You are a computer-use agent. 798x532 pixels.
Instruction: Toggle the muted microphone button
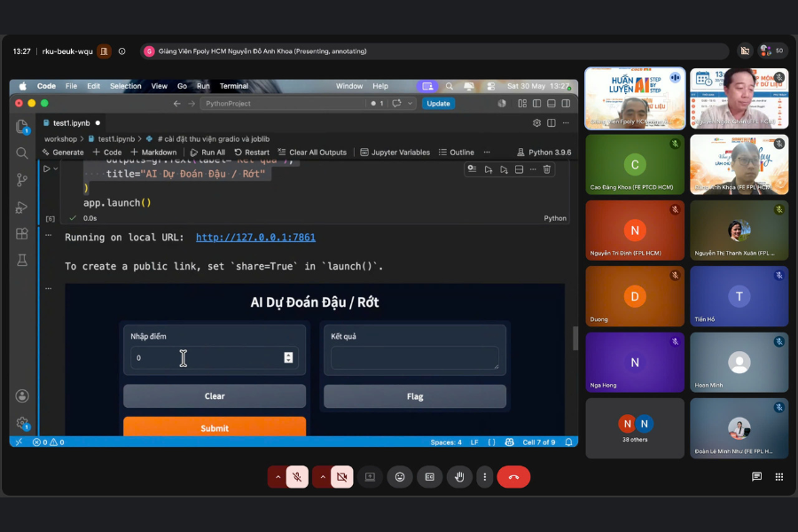pos(297,477)
